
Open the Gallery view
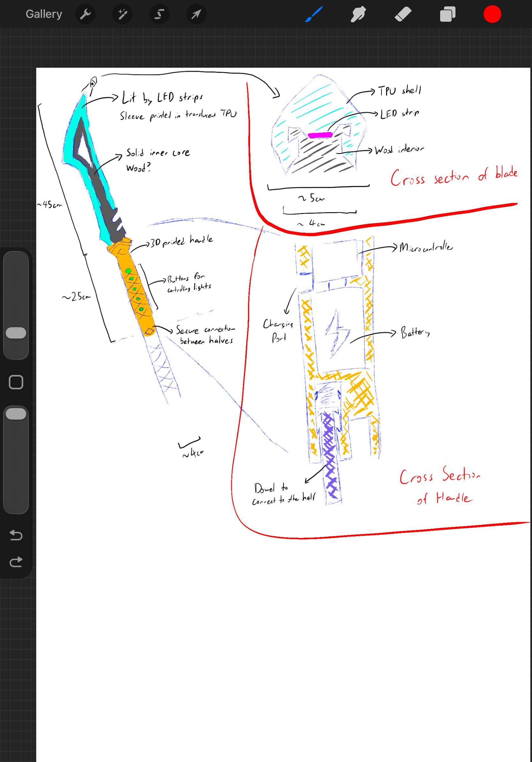point(44,14)
